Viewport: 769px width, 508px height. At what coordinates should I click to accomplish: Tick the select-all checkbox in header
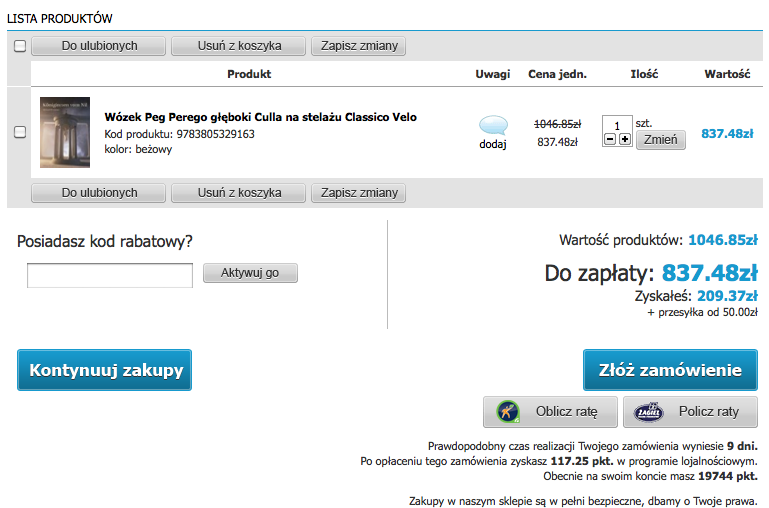[x=20, y=46]
